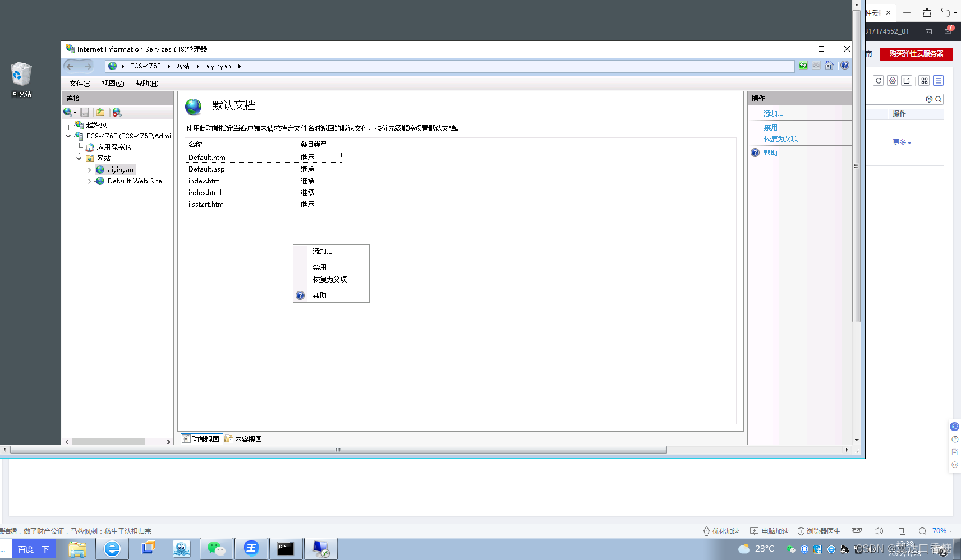Open the 视图(V) menu

(x=113, y=84)
